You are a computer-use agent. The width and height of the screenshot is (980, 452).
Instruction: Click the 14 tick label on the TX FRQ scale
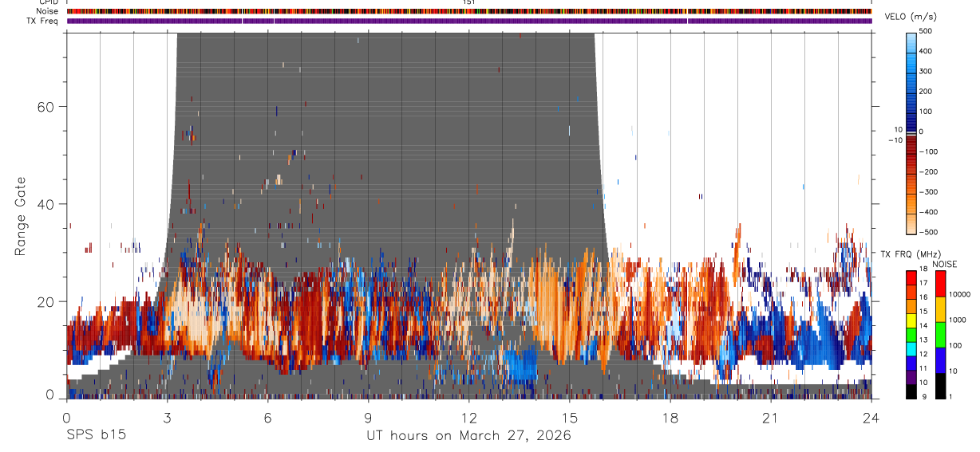(x=925, y=325)
